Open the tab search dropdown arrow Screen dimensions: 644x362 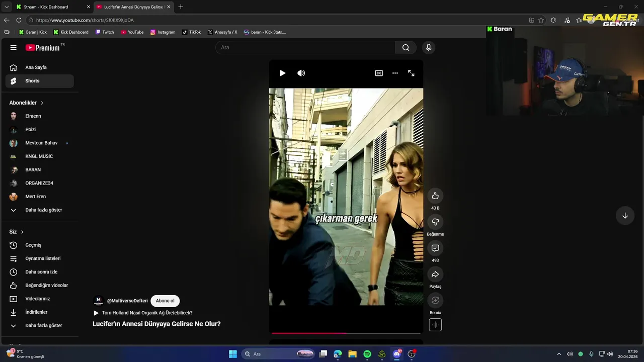click(x=6, y=7)
